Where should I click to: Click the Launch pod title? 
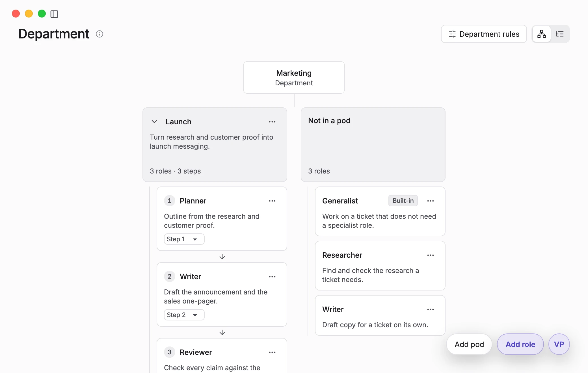[x=178, y=122]
